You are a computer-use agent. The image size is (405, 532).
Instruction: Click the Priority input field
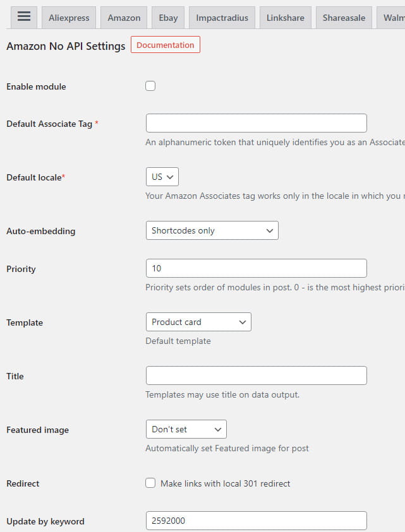click(x=256, y=268)
